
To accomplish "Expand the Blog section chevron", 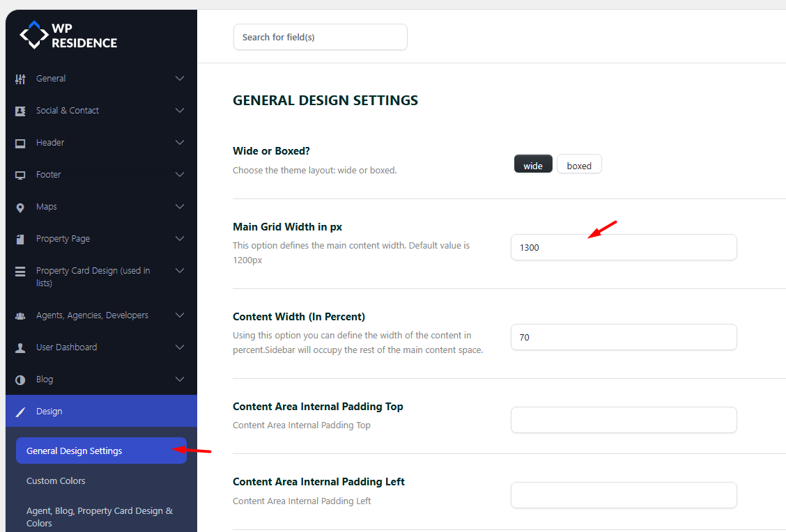I will (180, 380).
